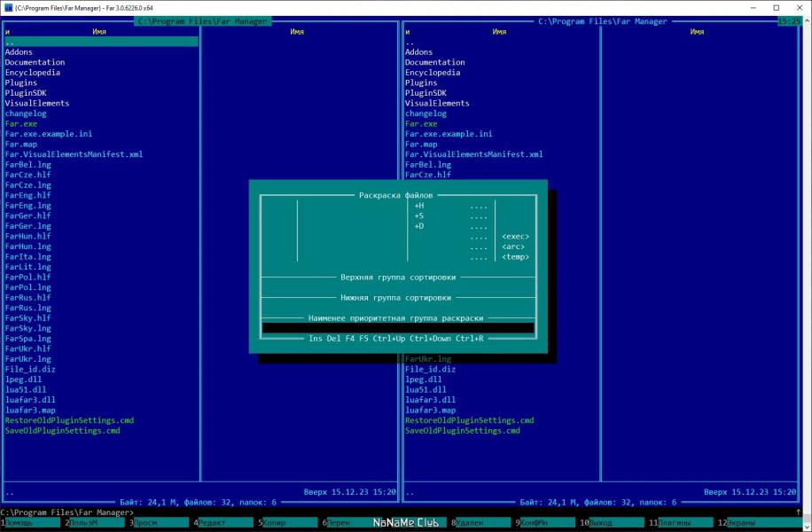Screen dimensions: 812x532
Task: Select Far.exe in the left panel
Action: [21, 124]
